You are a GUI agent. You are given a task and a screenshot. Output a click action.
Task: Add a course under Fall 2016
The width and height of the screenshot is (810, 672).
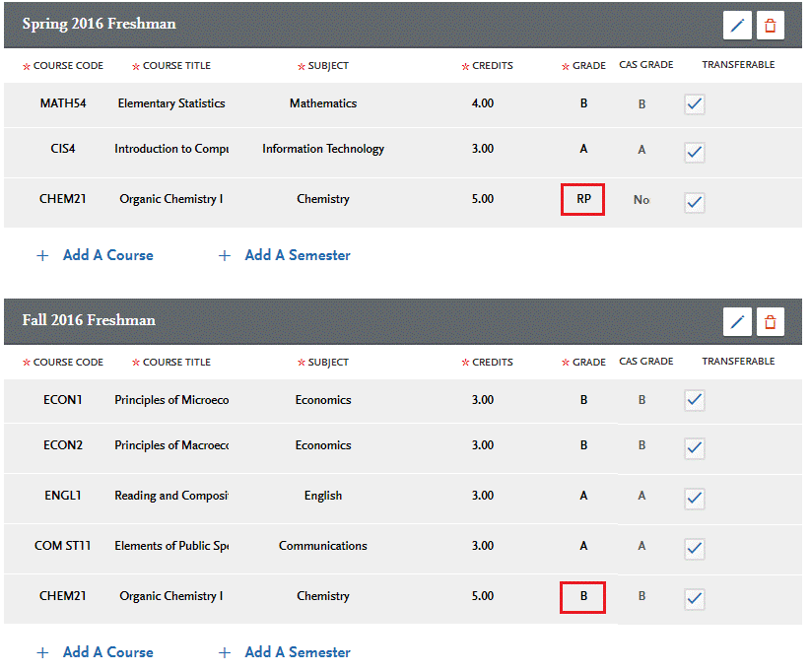(96, 652)
